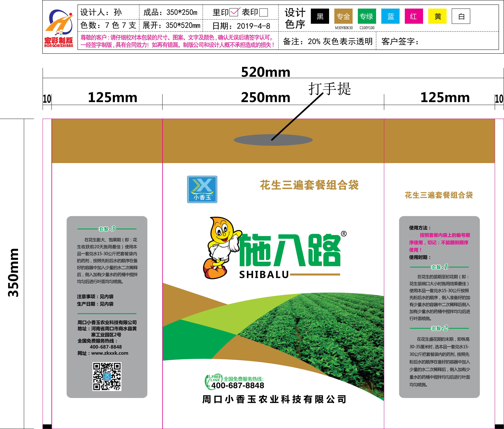
Task: Click the 520mm dimension label
Action: click(x=266, y=72)
